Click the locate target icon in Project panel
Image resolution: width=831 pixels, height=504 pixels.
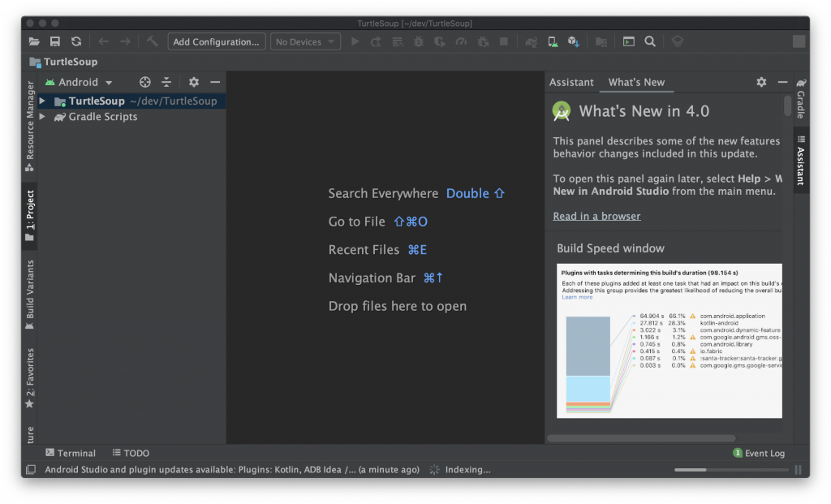144,82
